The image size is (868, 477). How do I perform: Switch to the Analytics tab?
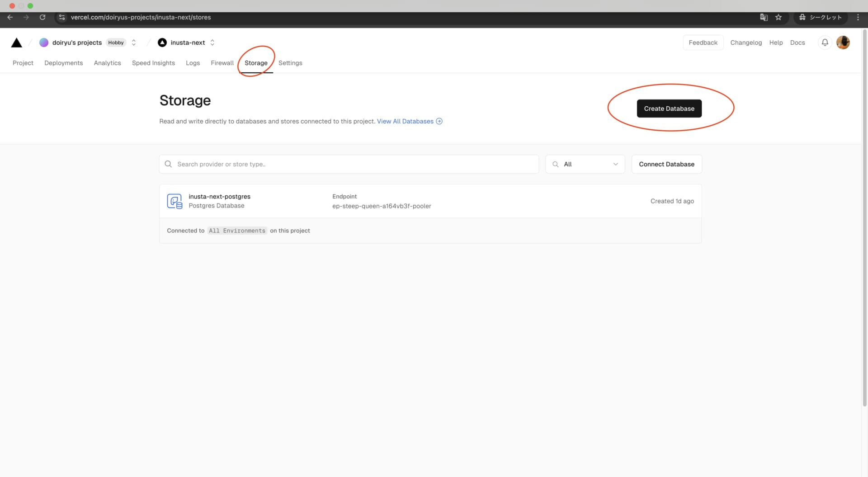108,63
